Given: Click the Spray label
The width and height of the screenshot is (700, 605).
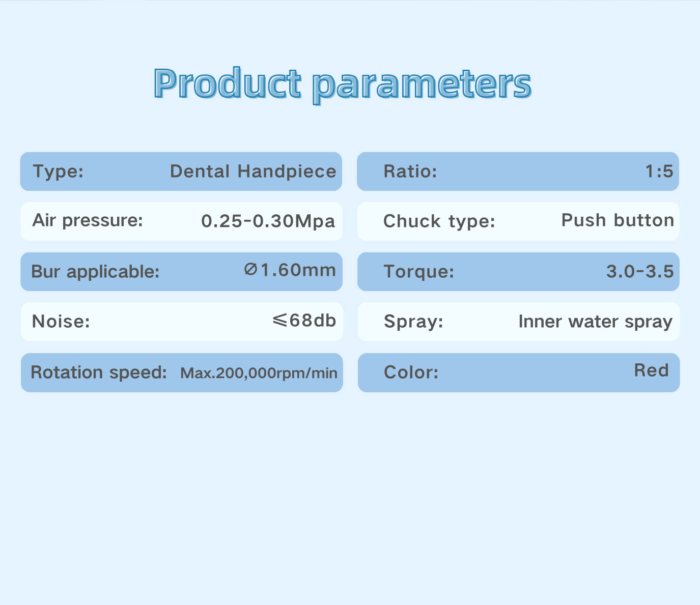Looking at the screenshot, I should coord(413,322).
